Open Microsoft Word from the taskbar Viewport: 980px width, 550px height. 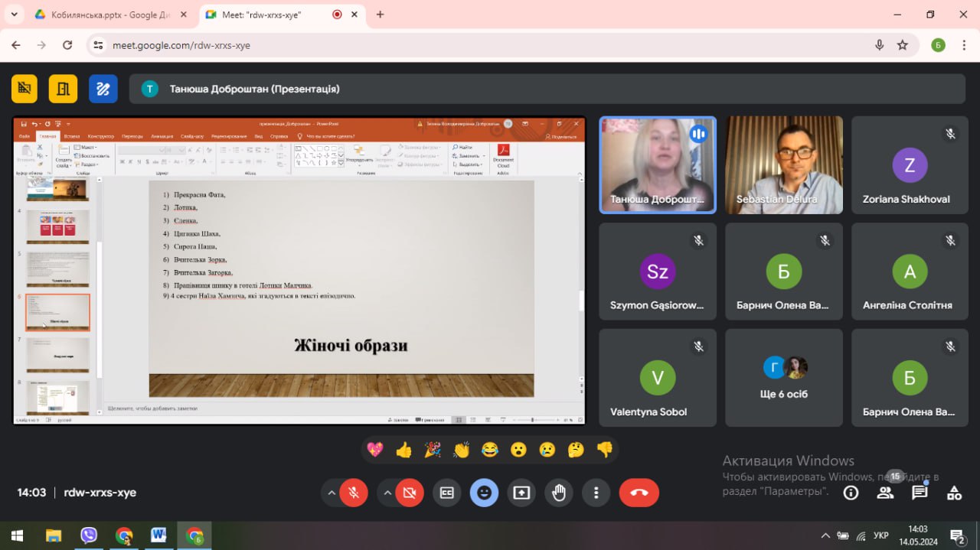click(x=158, y=535)
